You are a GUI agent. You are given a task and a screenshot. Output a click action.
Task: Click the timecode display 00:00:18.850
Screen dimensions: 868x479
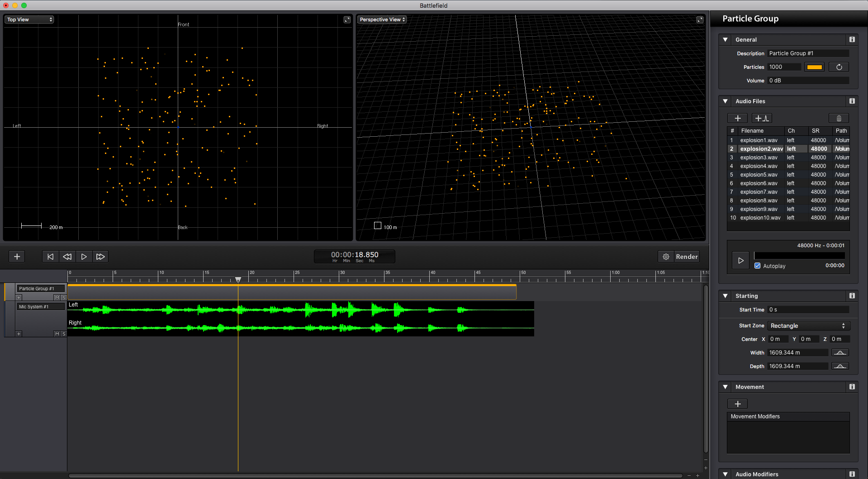355,257
